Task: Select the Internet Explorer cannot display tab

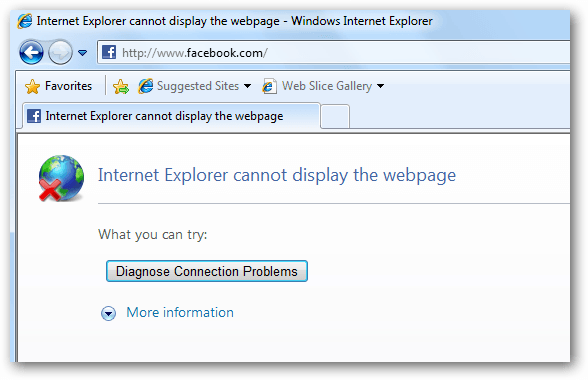Action: [172, 116]
